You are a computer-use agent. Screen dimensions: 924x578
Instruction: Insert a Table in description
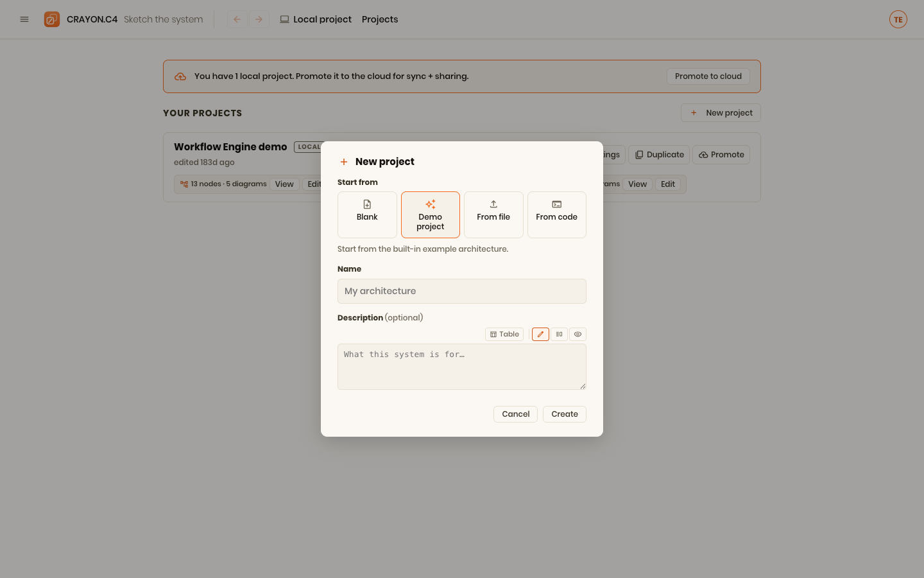504,334
